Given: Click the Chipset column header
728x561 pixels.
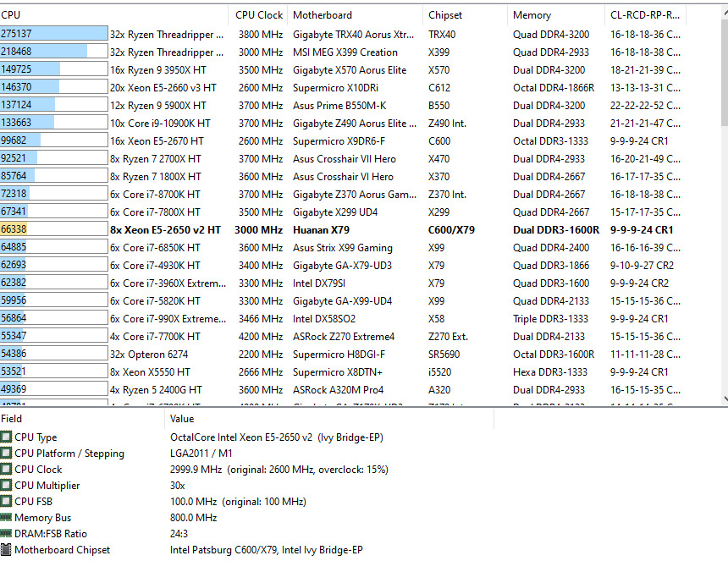Looking at the screenshot, I should point(445,15).
